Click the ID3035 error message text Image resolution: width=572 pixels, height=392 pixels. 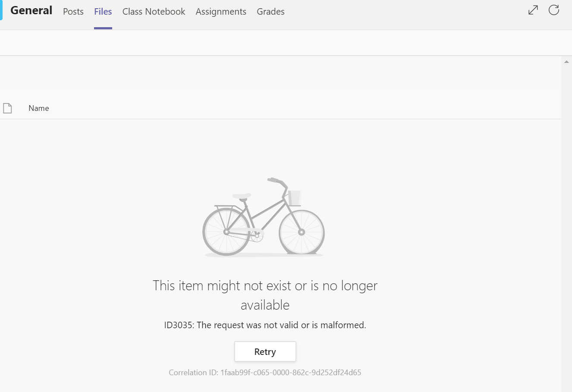(265, 325)
